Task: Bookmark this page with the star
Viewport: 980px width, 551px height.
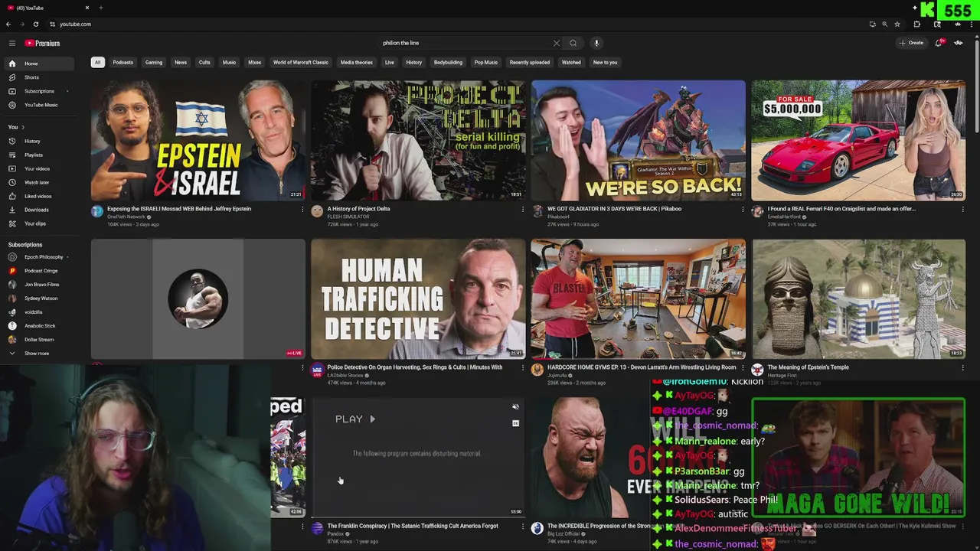Action: (897, 24)
